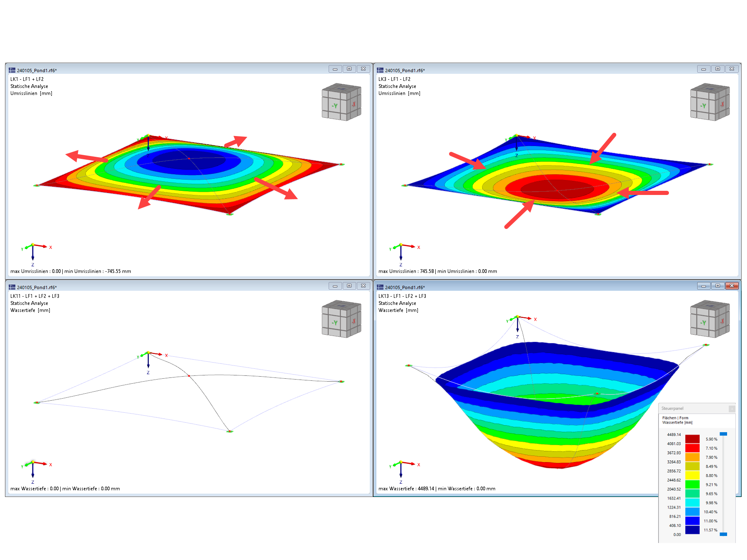The image size is (747, 560).
Task: Click the 0.00 legend value at bottom
Action: coord(677,535)
